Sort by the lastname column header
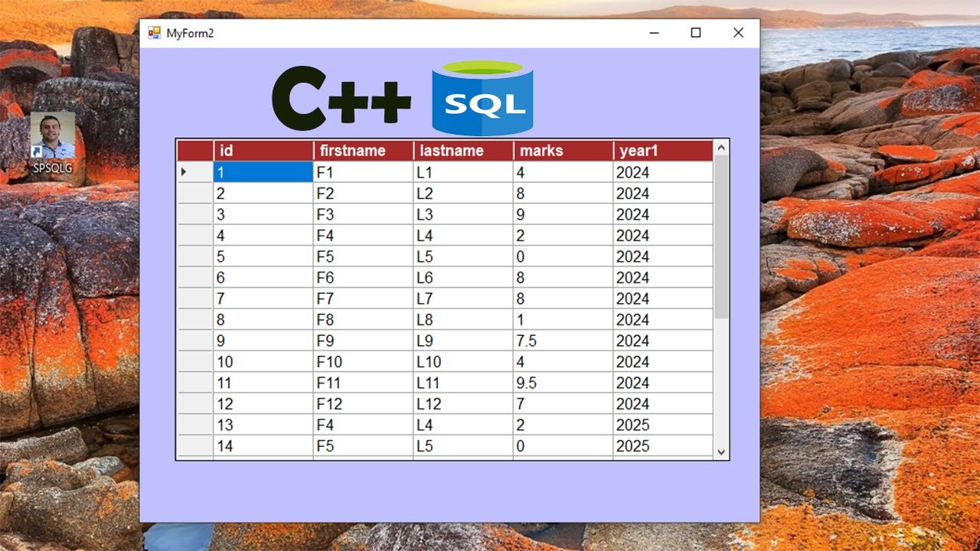The width and height of the screenshot is (980, 551). tap(462, 151)
